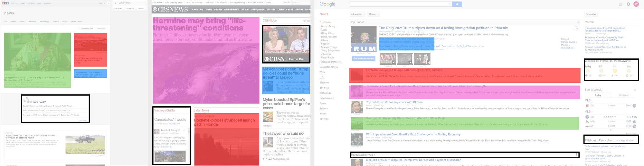Screen dimensions: 644x166
Task: Play the second video thumbnail under top story
Action: (x=405, y=59)
